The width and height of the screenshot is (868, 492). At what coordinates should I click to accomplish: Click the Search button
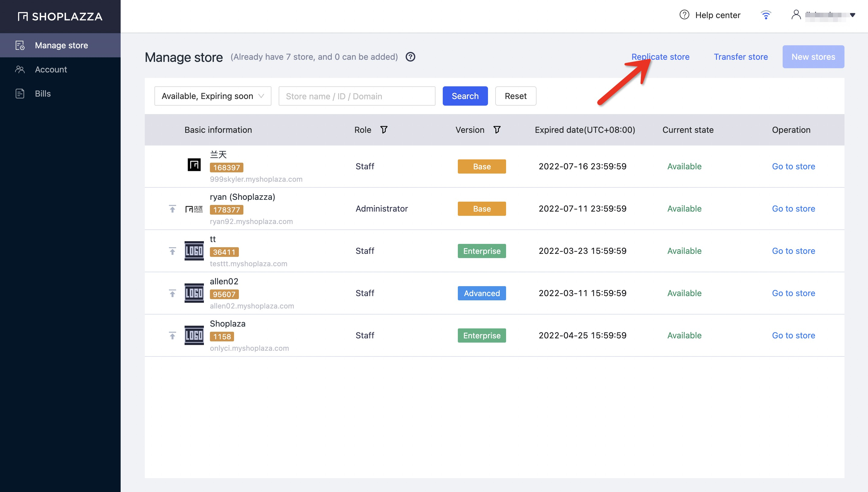(x=465, y=96)
